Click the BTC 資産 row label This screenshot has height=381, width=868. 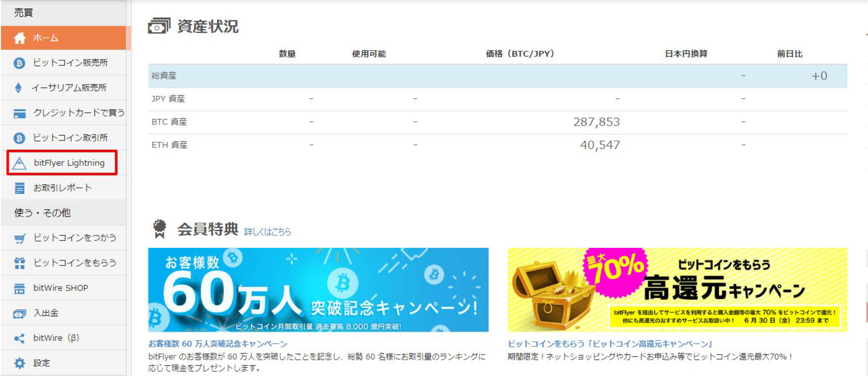[169, 122]
